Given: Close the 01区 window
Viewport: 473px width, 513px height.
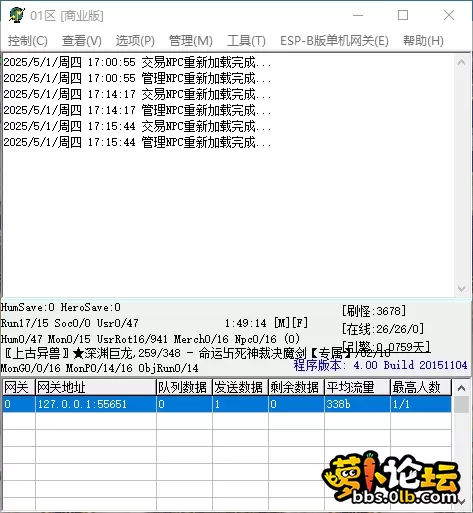Looking at the screenshot, I should click(449, 15).
